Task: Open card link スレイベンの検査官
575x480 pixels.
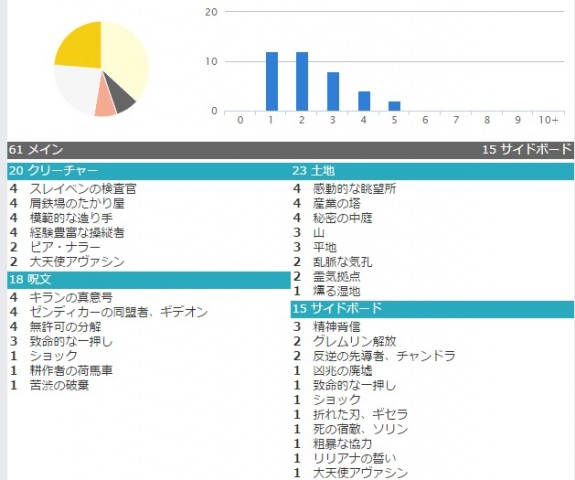Action: point(83,189)
